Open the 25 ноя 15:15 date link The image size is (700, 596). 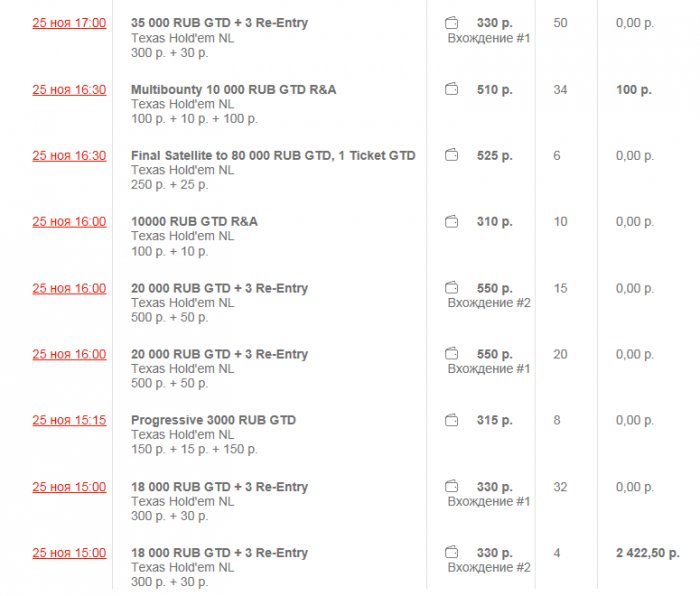click(69, 421)
